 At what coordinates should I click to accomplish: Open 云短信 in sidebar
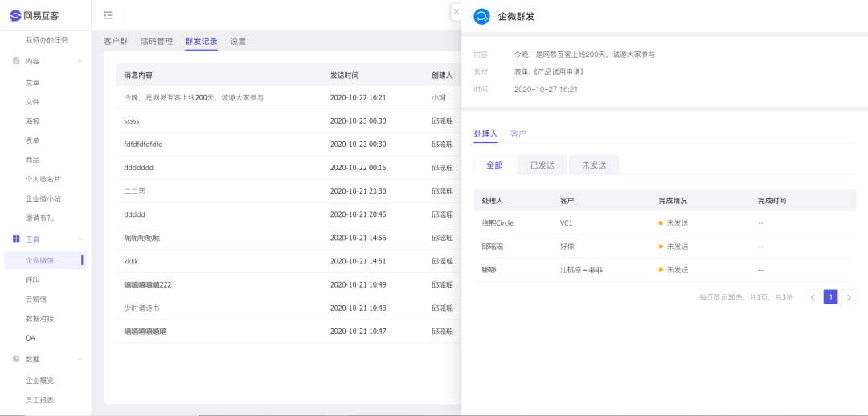(36, 299)
